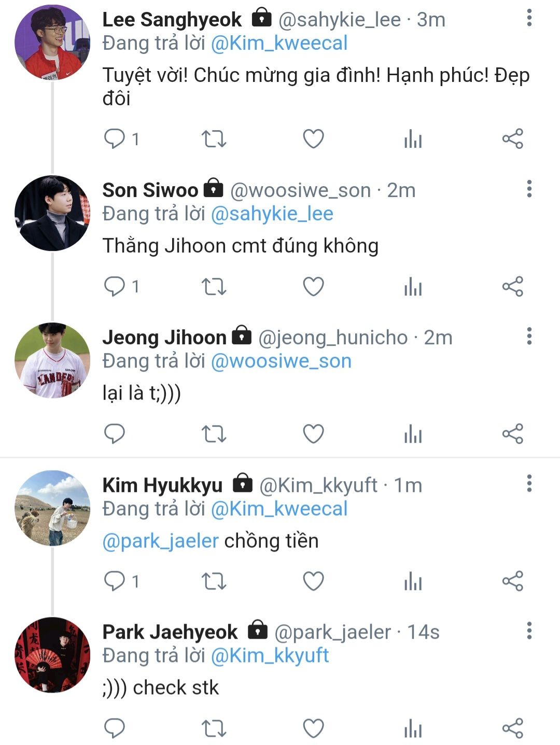Like Kim Hyukkyu's tweet
Viewport: 560px width, 745px height.
(x=313, y=581)
